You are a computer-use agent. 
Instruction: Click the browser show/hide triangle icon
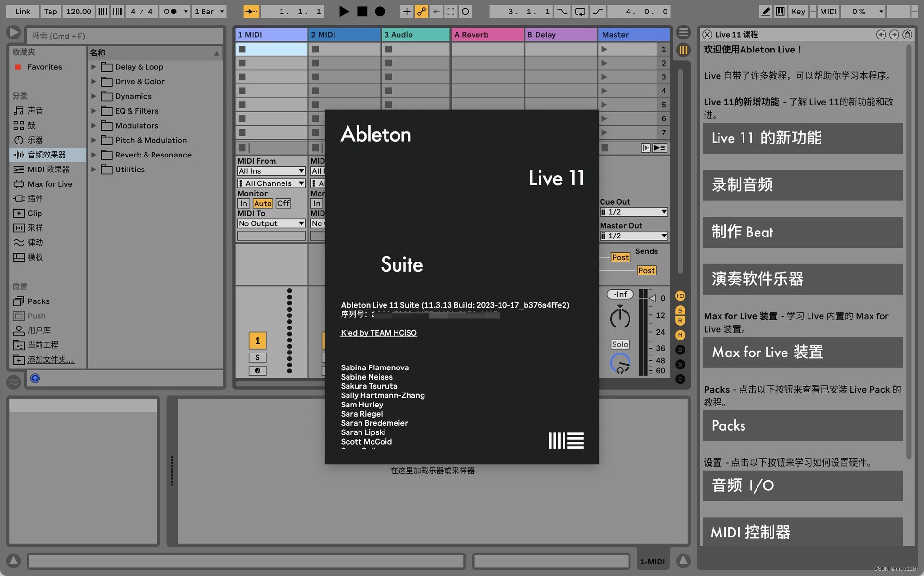coord(13,33)
